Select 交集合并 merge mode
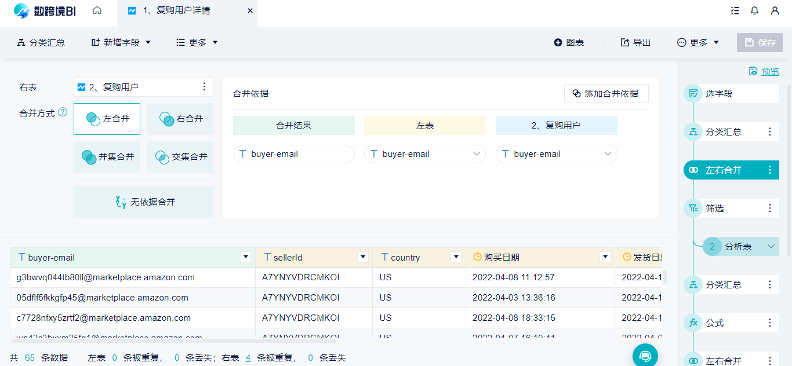This screenshot has width=792, height=366. [x=180, y=157]
